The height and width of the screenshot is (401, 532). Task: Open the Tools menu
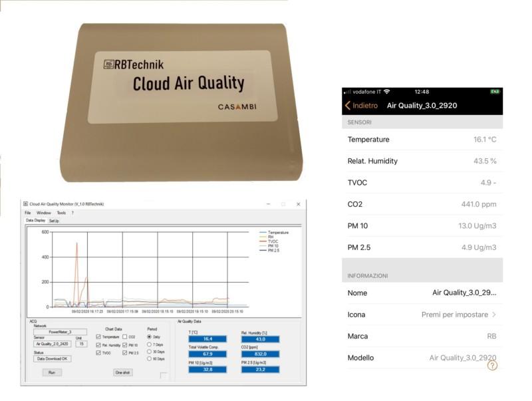[x=61, y=213]
